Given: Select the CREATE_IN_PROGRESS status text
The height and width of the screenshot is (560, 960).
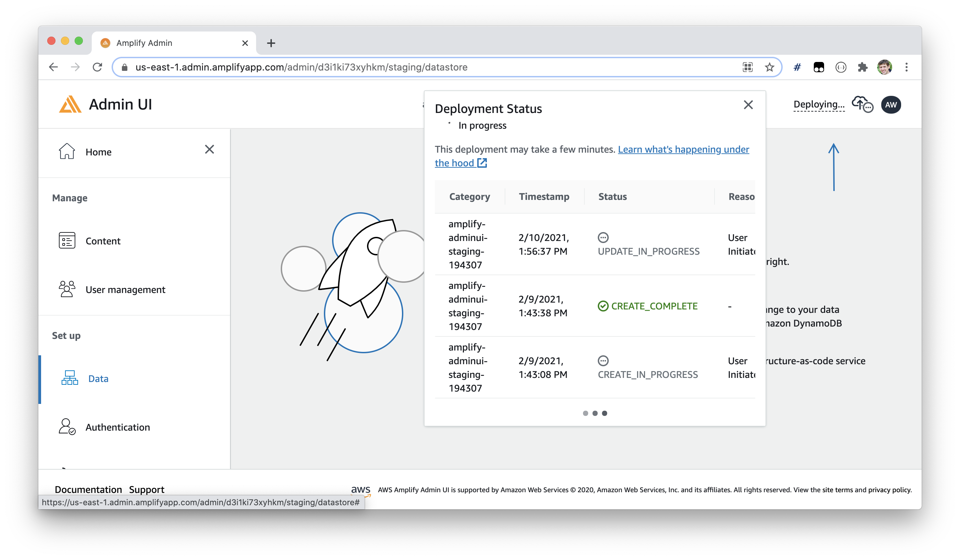Looking at the screenshot, I should (x=648, y=374).
